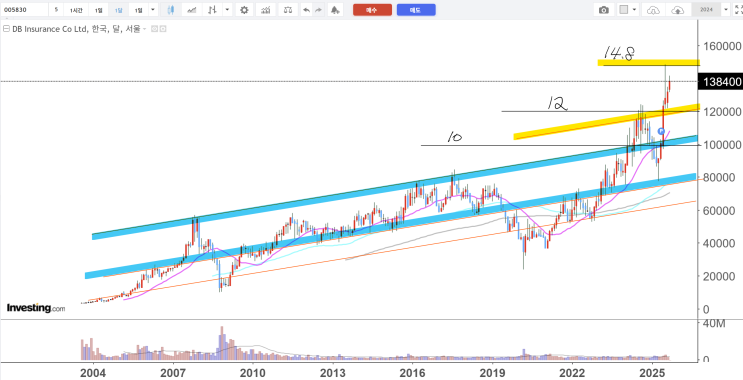Redo the chart action
The width and height of the screenshot is (743, 380).
coord(318,10)
